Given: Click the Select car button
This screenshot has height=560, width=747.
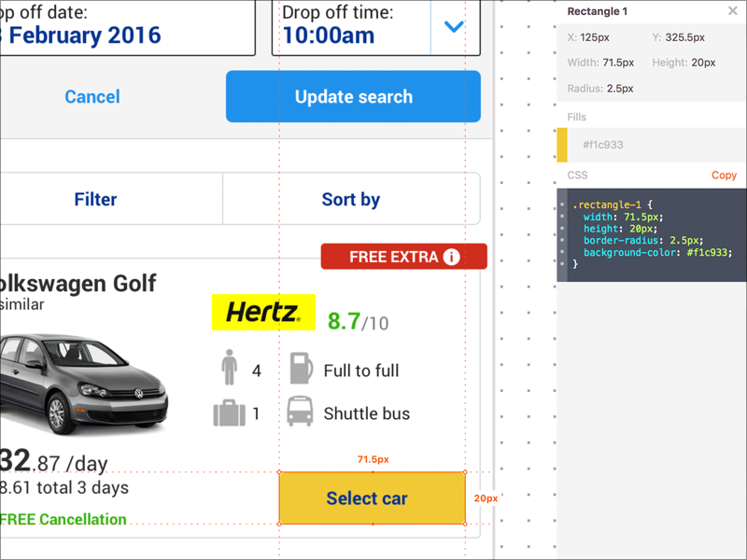Looking at the screenshot, I should [372, 498].
